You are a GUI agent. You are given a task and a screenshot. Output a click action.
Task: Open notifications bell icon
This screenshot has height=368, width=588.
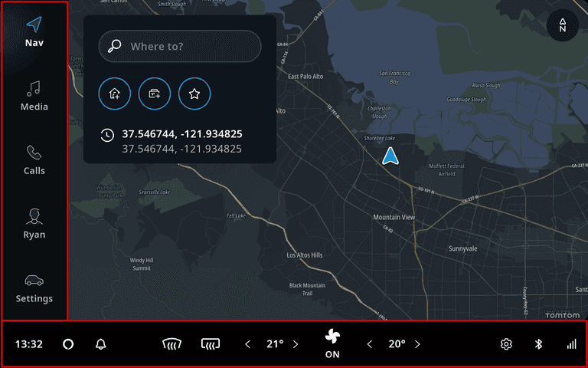click(100, 344)
